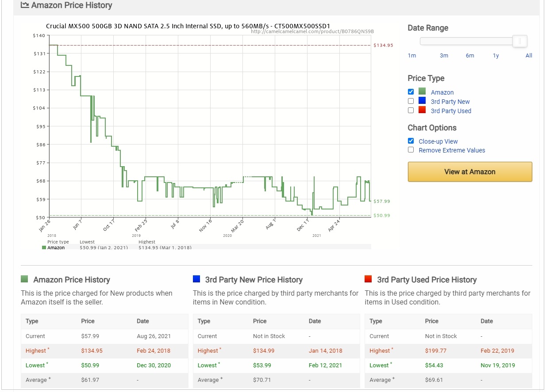Click the blue square beside 3rd Party New History

196,279
